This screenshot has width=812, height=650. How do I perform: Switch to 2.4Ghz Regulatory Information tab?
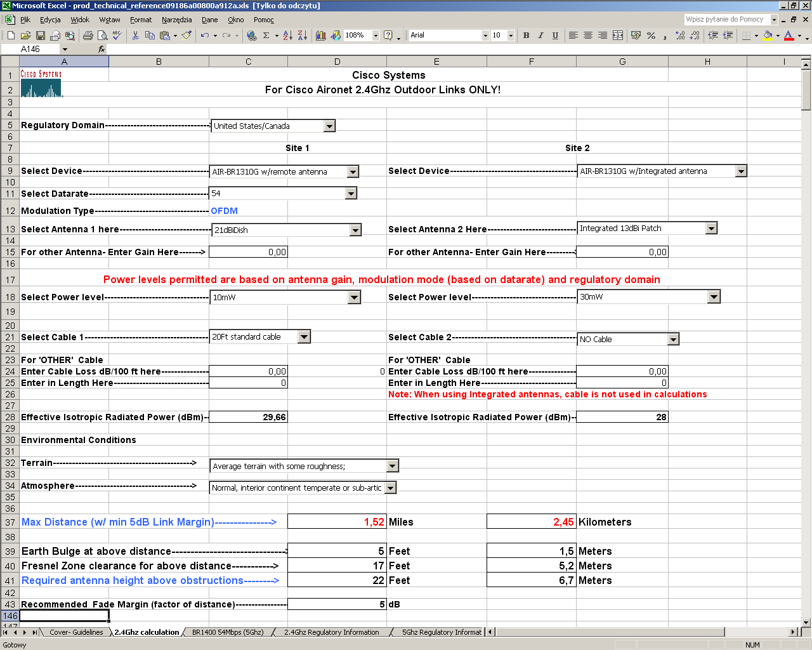coord(331,632)
